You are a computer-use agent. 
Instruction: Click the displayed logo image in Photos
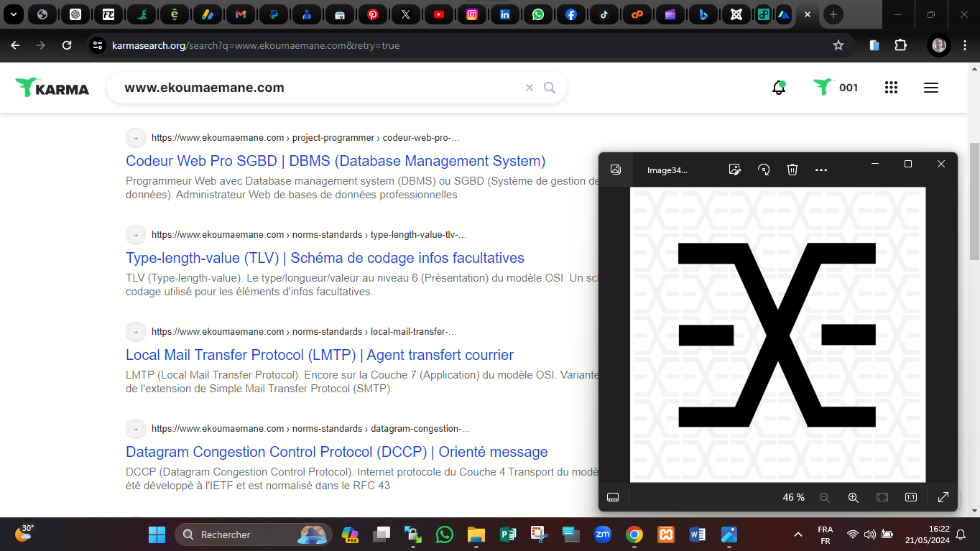(777, 335)
